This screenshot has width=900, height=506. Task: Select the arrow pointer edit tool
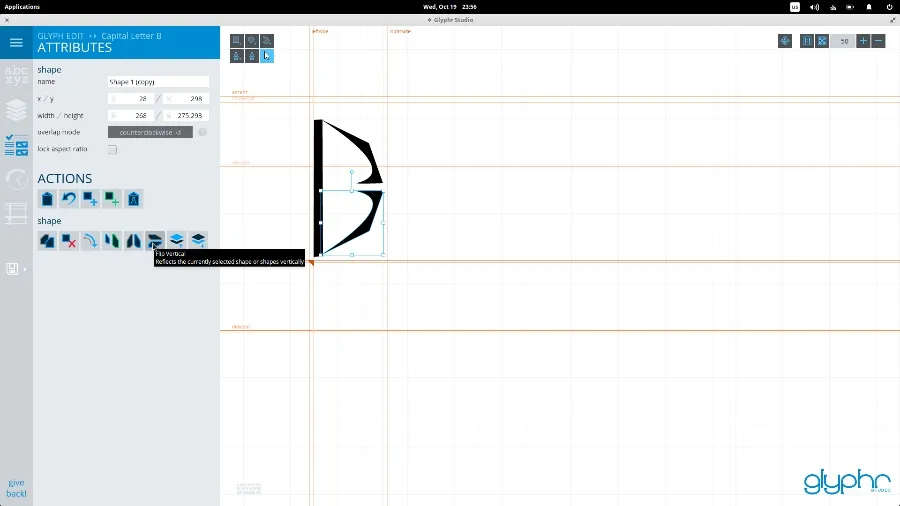tap(266, 56)
